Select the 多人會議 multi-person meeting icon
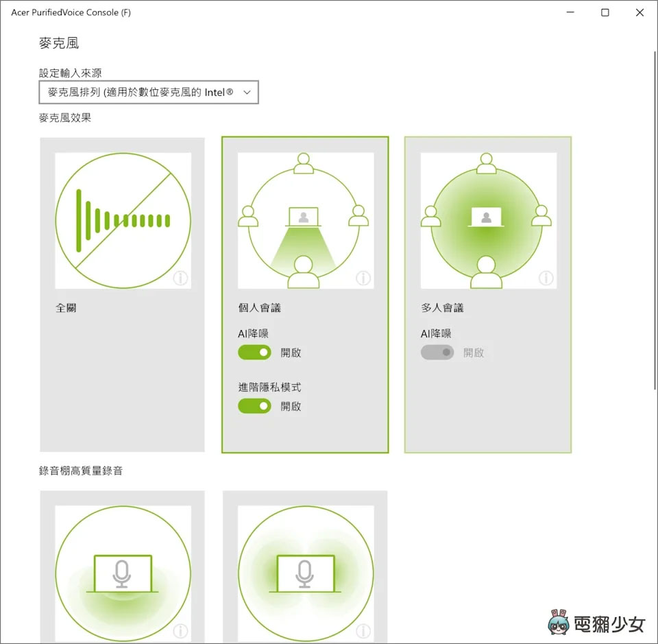 [487, 220]
